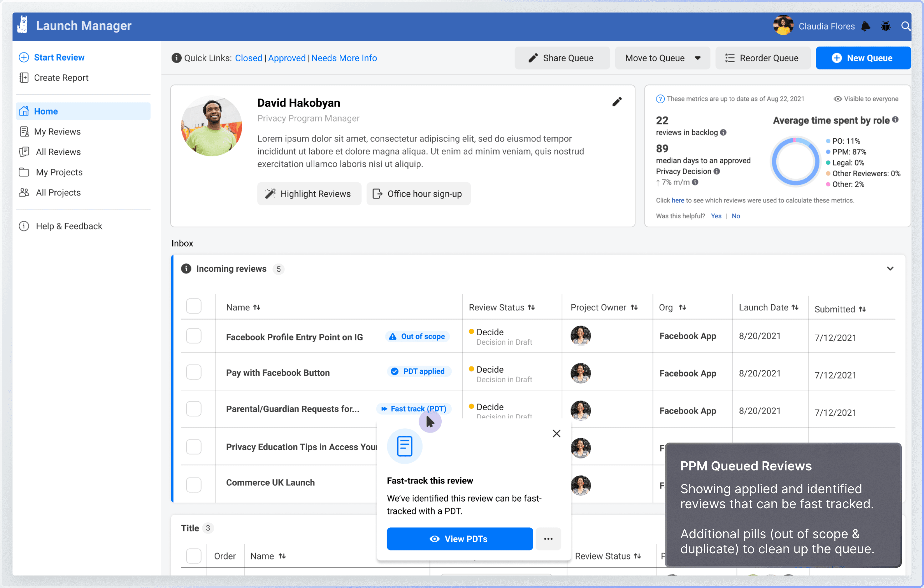Click the notifications bell icon
Viewport: 924px width, 588px height.
[x=866, y=26]
